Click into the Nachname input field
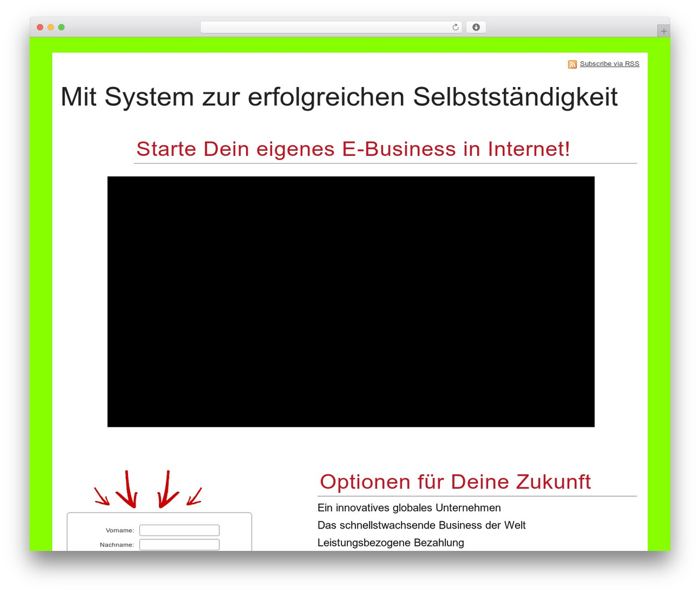 (179, 544)
